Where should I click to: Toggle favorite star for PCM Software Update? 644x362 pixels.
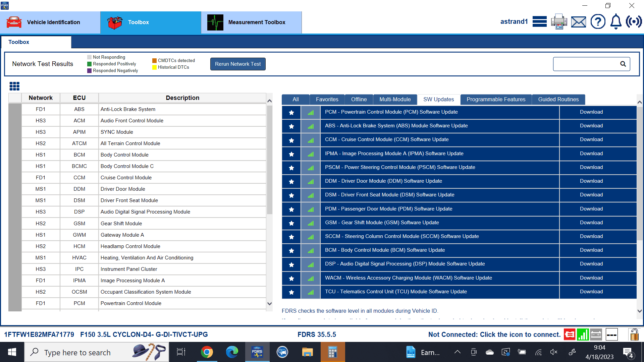291,113
